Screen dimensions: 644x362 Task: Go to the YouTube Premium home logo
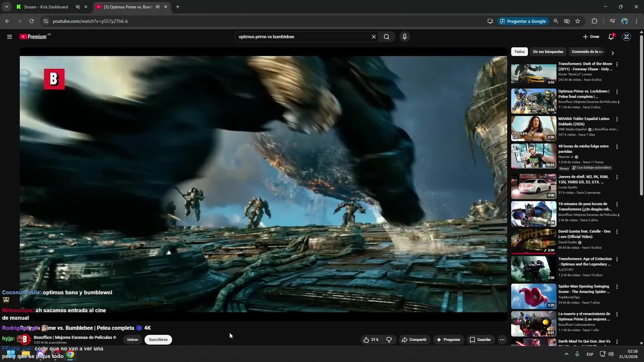pos(35,37)
